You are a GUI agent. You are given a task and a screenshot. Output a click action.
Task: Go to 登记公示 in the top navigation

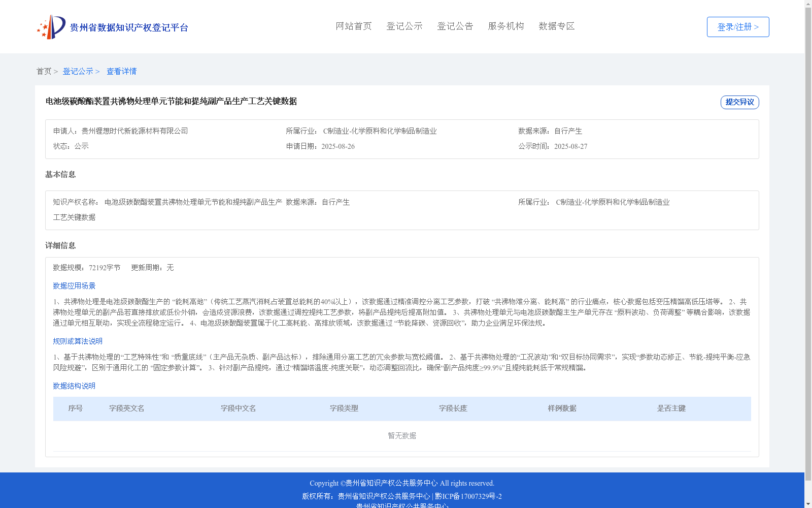(x=404, y=26)
